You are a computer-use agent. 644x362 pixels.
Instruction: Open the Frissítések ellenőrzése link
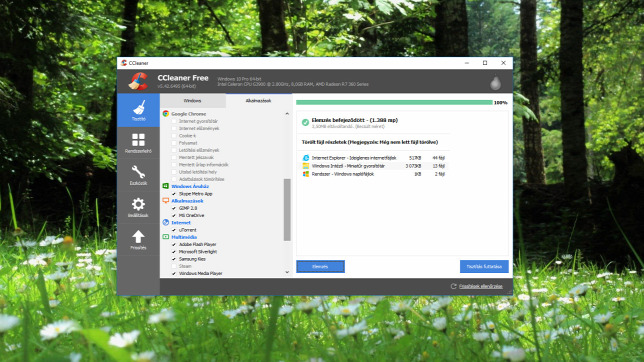(481, 286)
